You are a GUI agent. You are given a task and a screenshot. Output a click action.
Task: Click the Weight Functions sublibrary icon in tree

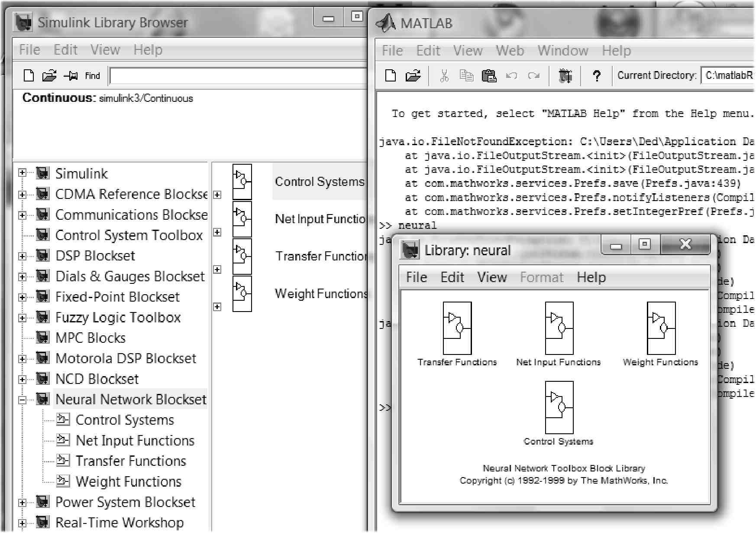tap(63, 481)
